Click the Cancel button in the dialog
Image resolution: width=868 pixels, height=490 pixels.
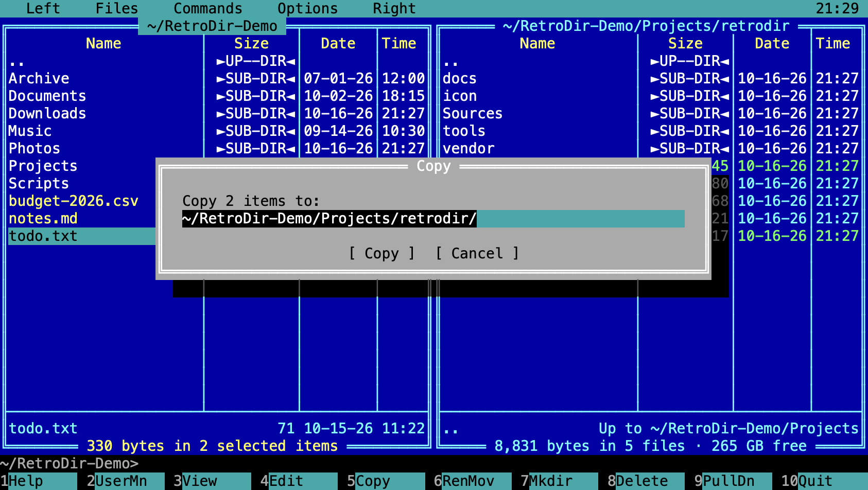pos(477,253)
